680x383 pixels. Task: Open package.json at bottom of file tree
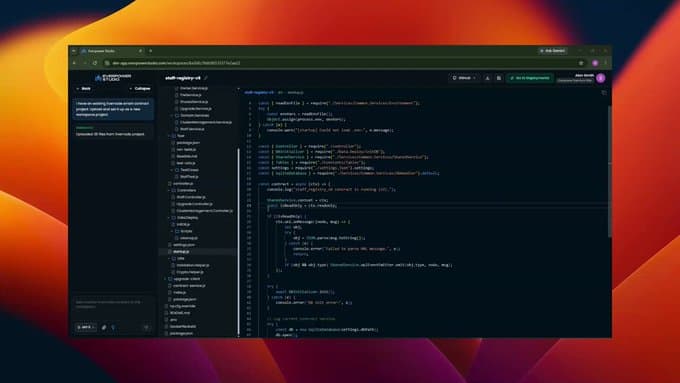click(181, 334)
